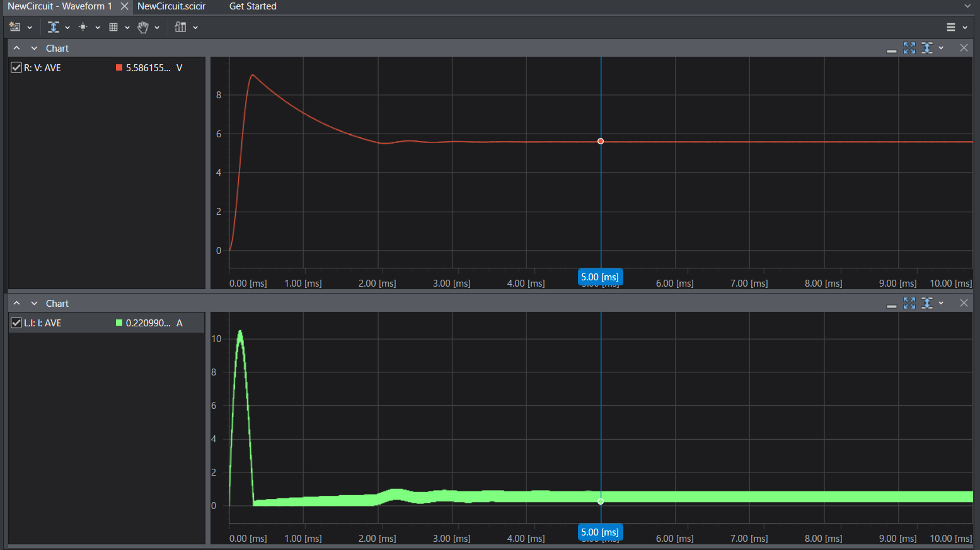Uncheck the R: V: AVE signal checkbox

(x=16, y=67)
